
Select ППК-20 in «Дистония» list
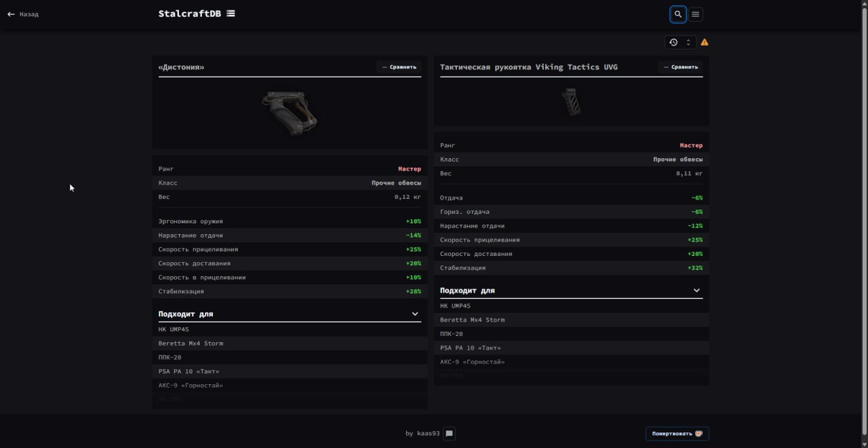pos(170,358)
